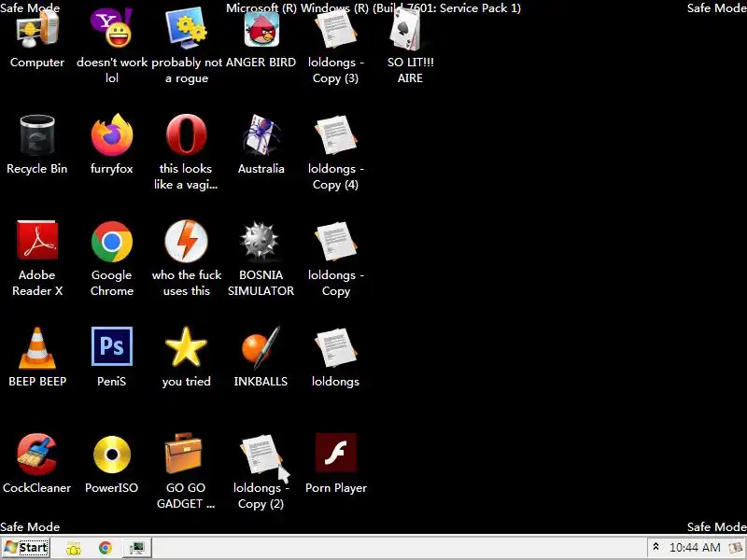Switch to the monitor app in the taskbar
The height and width of the screenshot is (560, 747).
[x=136, y=548]
